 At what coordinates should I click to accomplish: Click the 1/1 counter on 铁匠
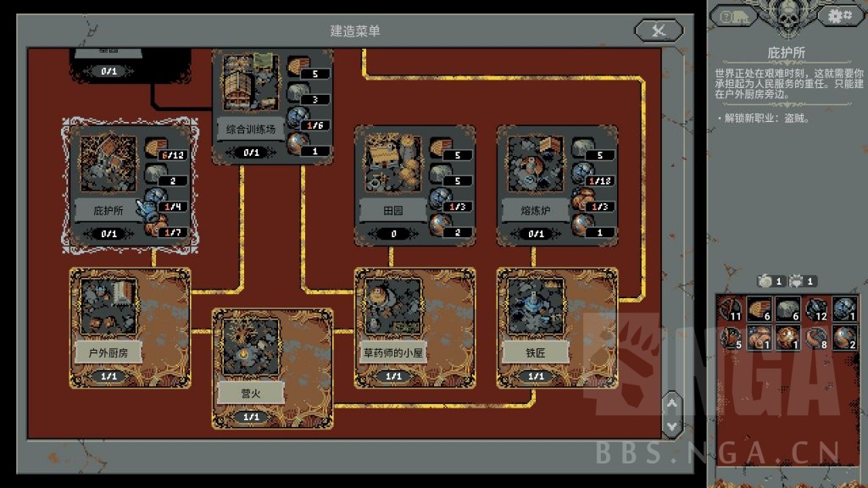point(536,377)
